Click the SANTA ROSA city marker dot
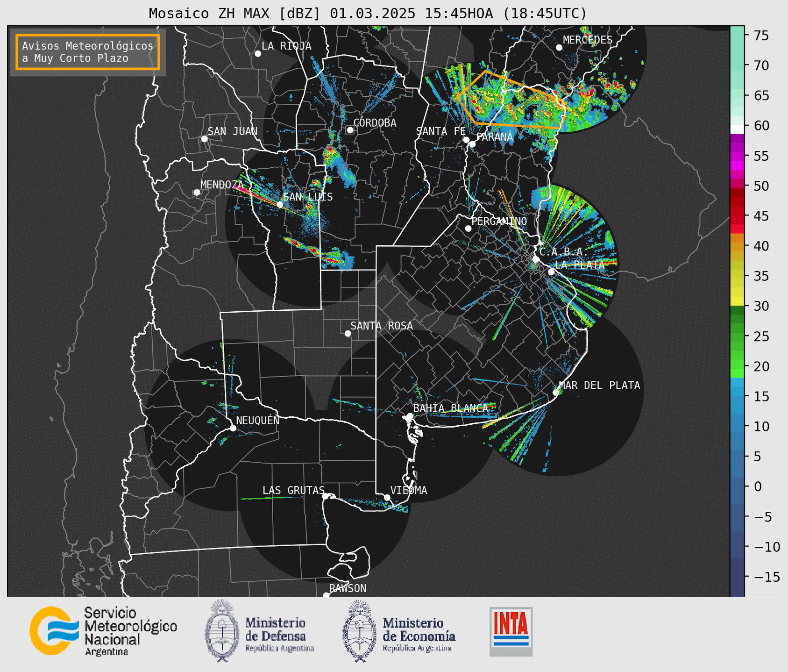The width and height of the screenshot is (788, 672). tap(348, 333)
